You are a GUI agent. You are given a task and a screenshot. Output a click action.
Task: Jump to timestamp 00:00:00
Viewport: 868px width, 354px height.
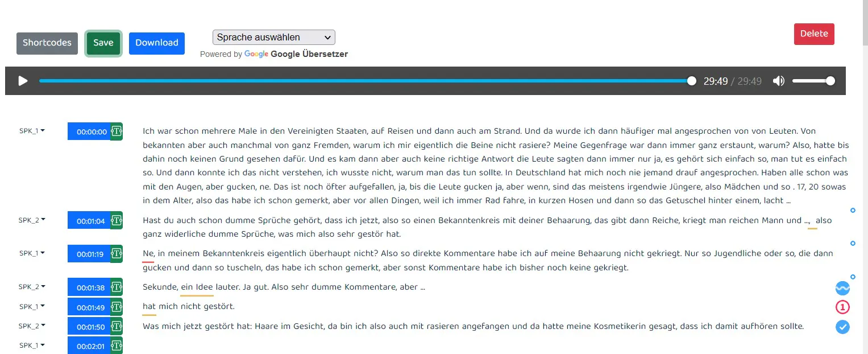(89, 131)
